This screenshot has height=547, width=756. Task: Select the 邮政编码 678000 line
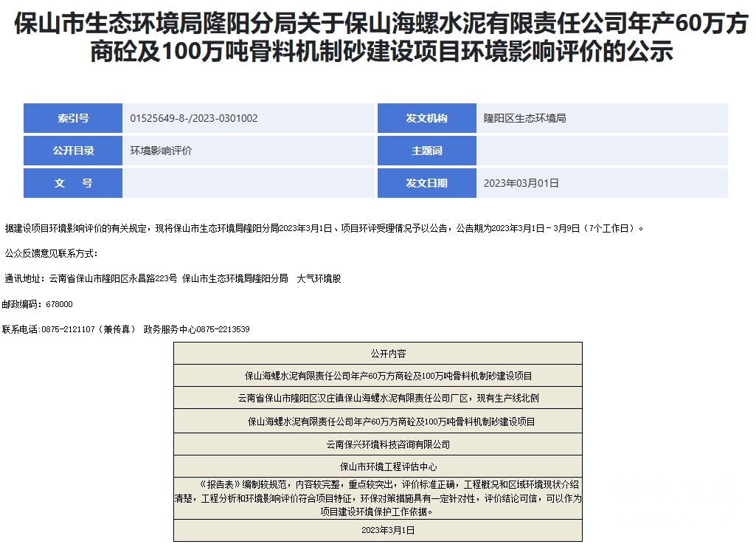pyautogui.click(x=38, y=304)
